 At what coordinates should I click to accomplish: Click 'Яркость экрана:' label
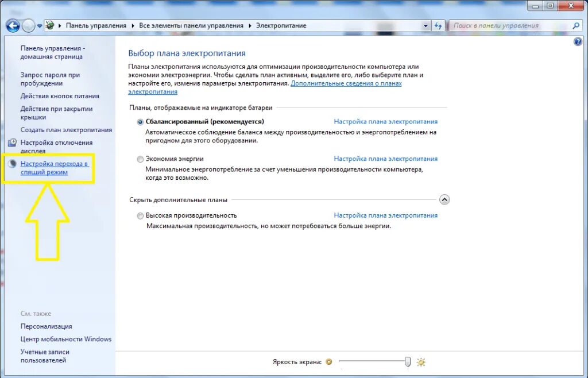297,362
